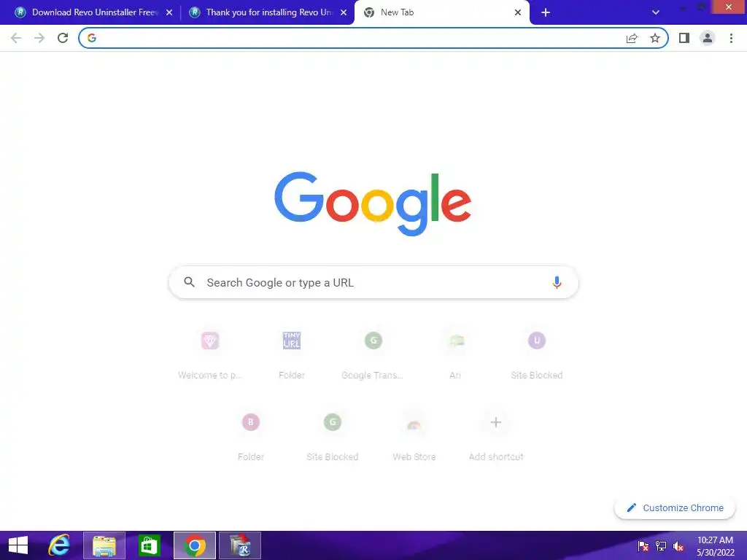Image resolution: width=747 pixels, height=560 pixels.
Task: Bookmark this tab with the star icon
Action: coord(655,38)
